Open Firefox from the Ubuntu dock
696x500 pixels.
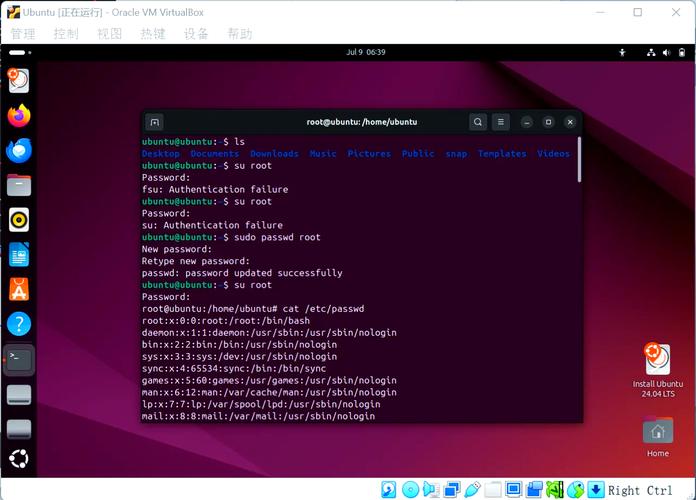(x=19, y=116)
